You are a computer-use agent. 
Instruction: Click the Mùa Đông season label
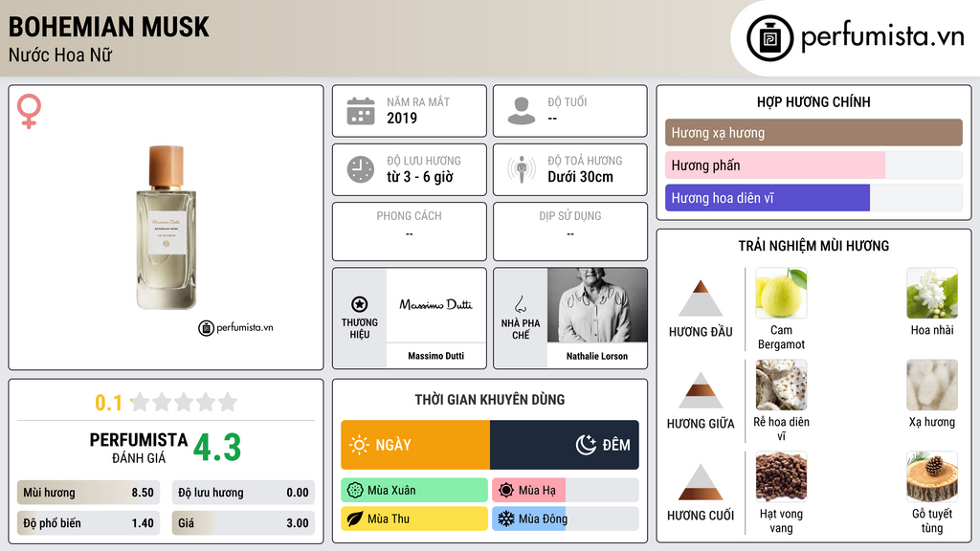[543, 518]
